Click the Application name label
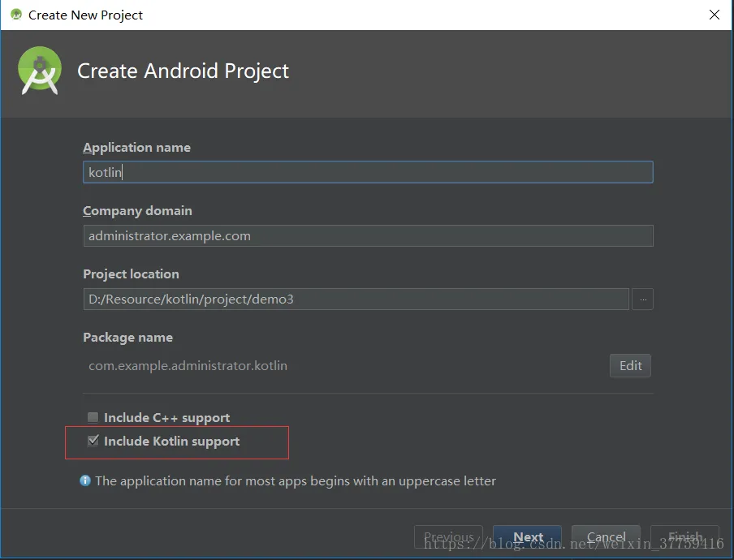This screenshot has height=560, width=734. tap(136, 148)
